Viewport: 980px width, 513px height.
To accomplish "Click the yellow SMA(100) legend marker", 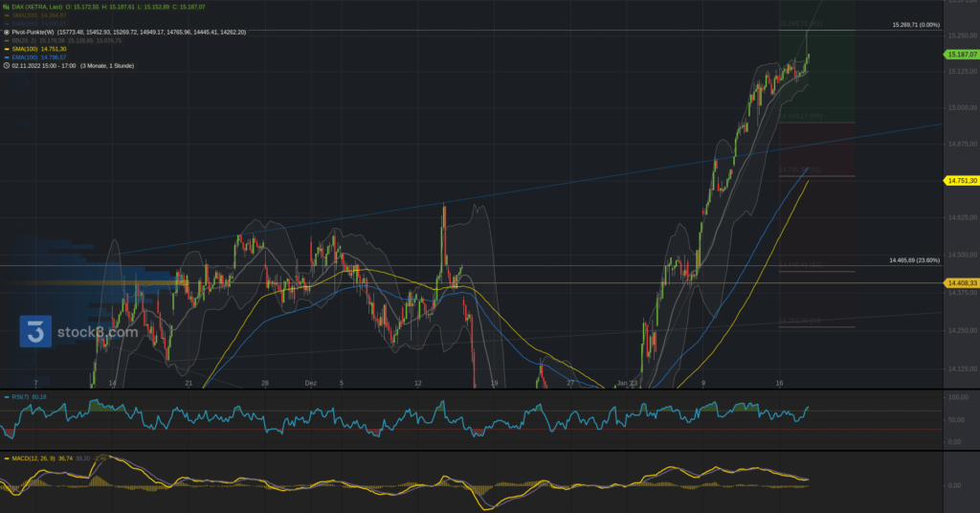I will tap(7, 49).
